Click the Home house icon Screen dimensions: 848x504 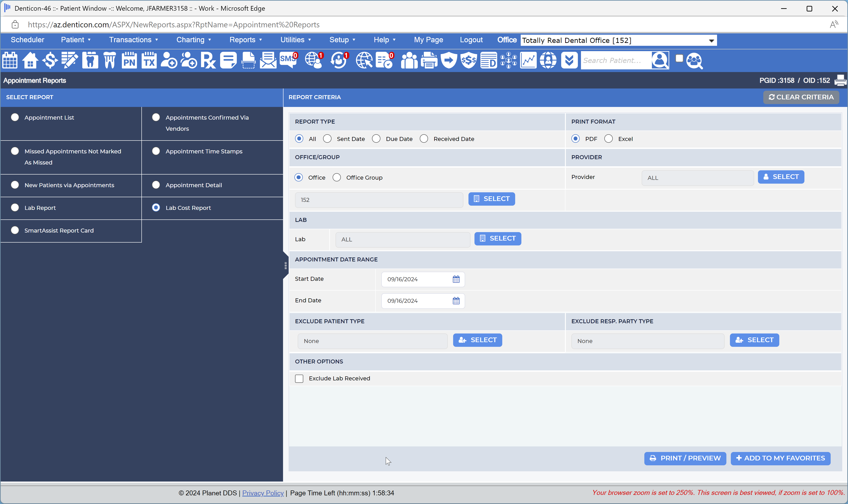[x=30, y=60]
